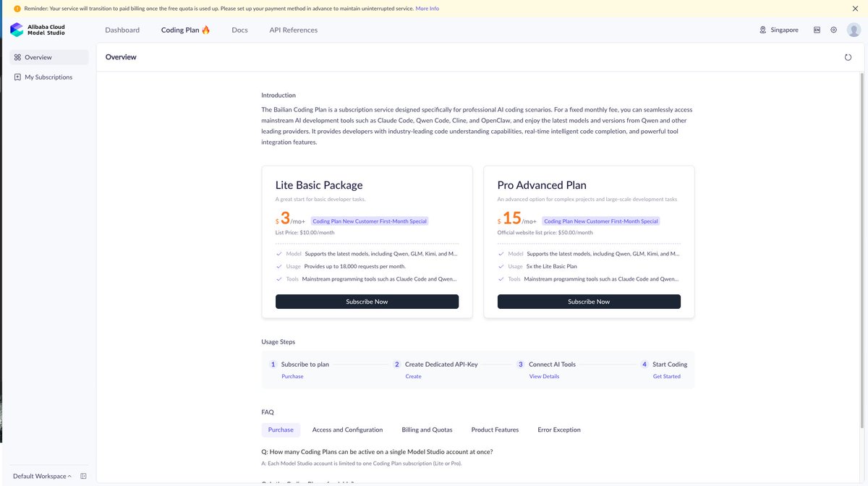Subscribe to the Lite Basic Package
Image resolution: width=868 pixels, height=486 pixels.
pos(367,302)
